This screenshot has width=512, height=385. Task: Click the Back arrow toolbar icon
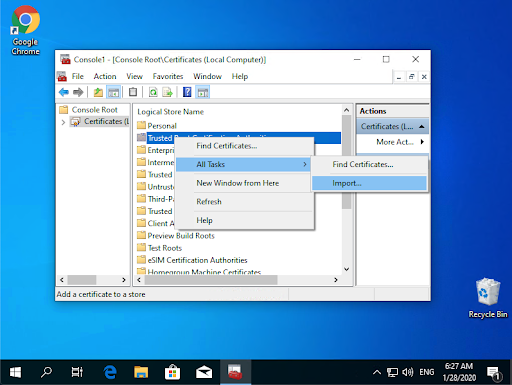coord(64,92)
